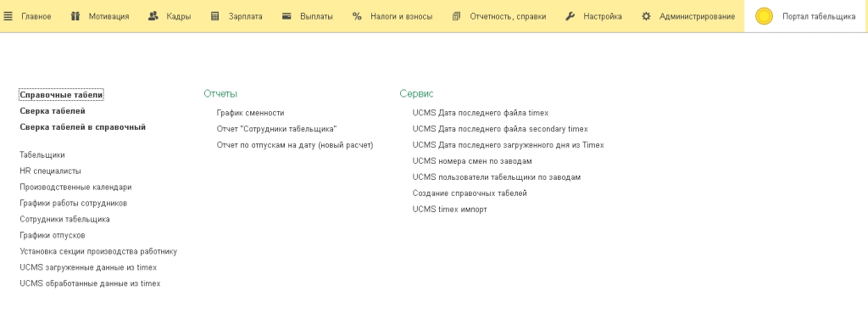868x314 pixels.
Task: Click the Отчеты group heading
Action: [x=220, y=94]
